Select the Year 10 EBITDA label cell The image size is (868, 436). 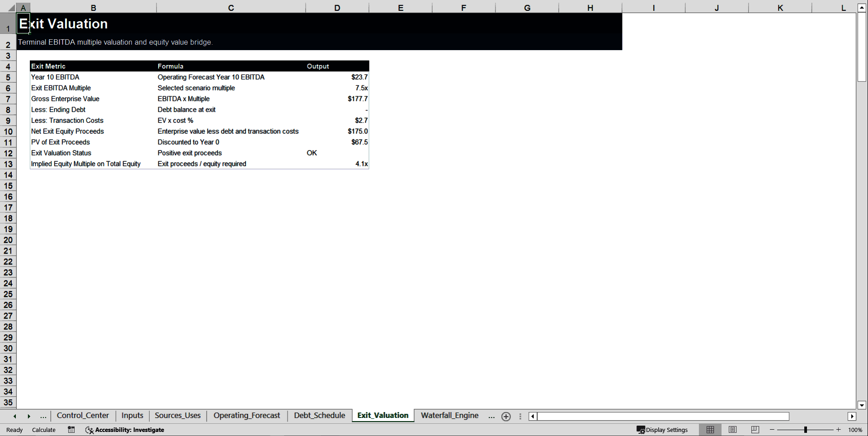click(x=93, y=77)
